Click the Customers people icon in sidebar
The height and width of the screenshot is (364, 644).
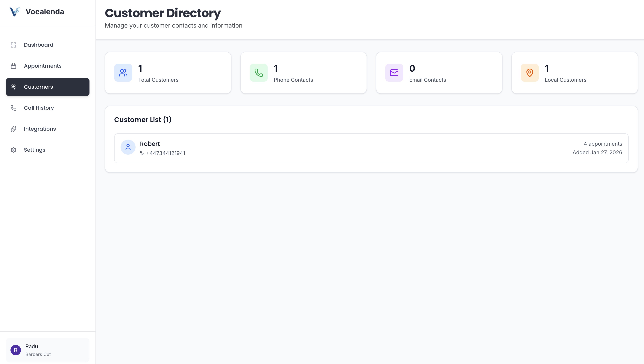pos(13,87)
